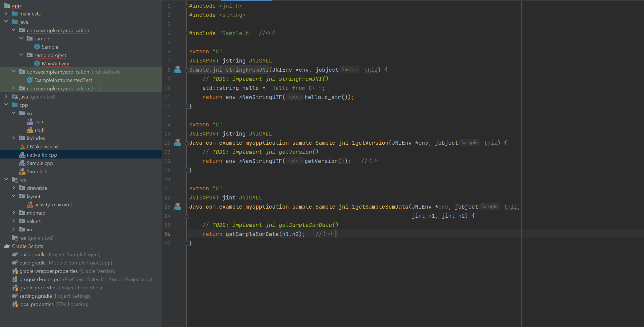Image resolution: width=644 pixels, height=327 pixels.
Task: Click JNI gutter icon on line 23
Action: pyautogui.click(x=177, y=207)
